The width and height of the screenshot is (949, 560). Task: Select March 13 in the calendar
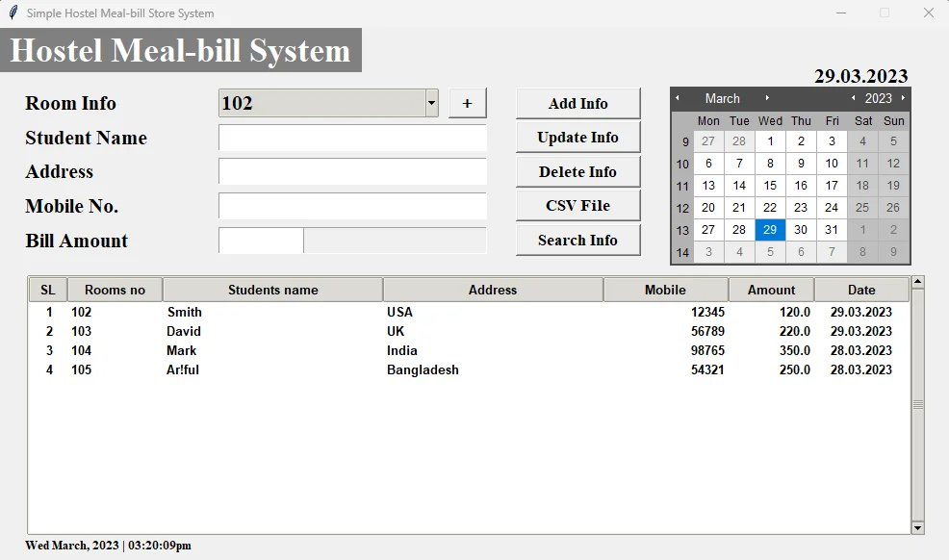coord(708,186)
